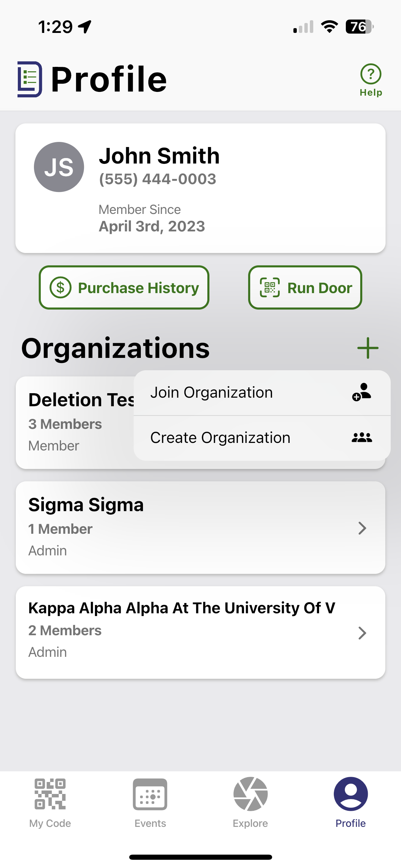Open the Help question mark icon
Image resolution: width=401 pixels, height=868 pixels.
click(x=370, y=74)
